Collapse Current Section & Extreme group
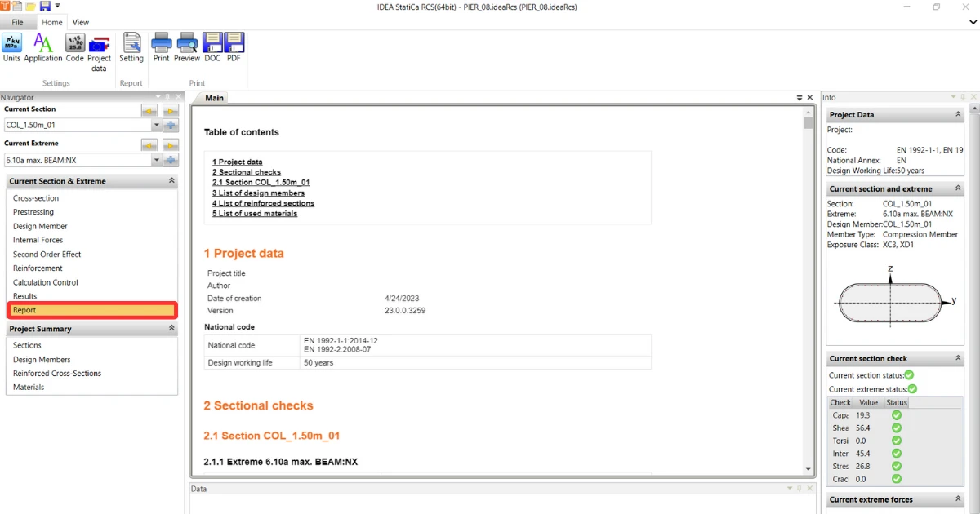The height and width of the screenshot is (514, 980). tap(171, 181)
